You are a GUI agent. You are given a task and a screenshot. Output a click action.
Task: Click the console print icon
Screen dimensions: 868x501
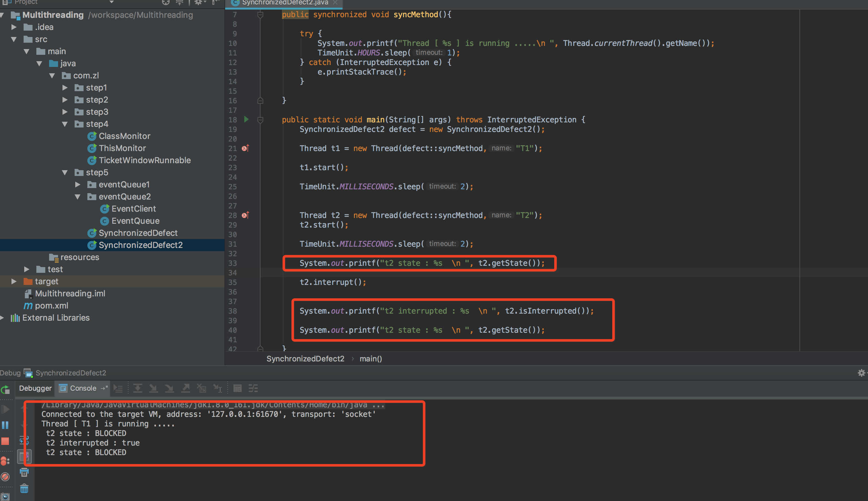24,472
